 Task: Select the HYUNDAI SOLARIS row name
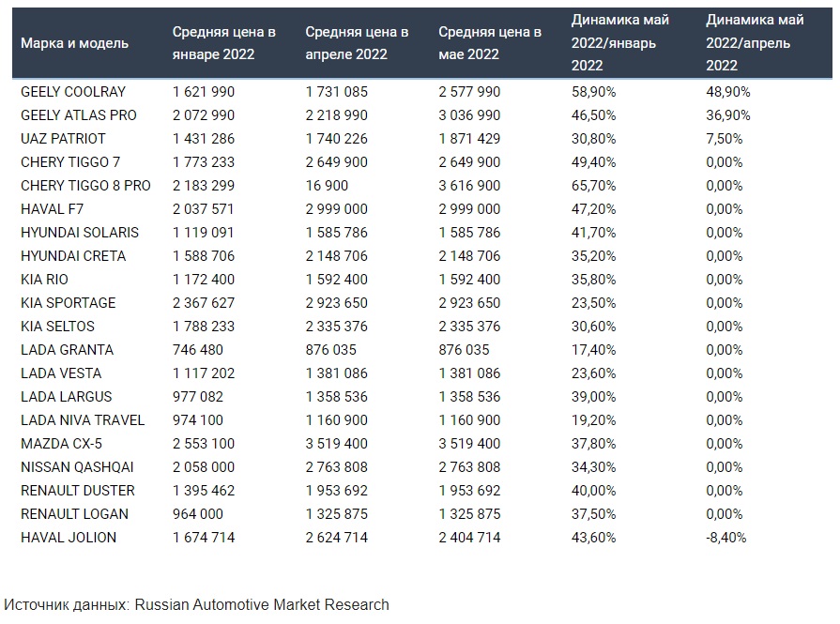(x=80, y=233)
